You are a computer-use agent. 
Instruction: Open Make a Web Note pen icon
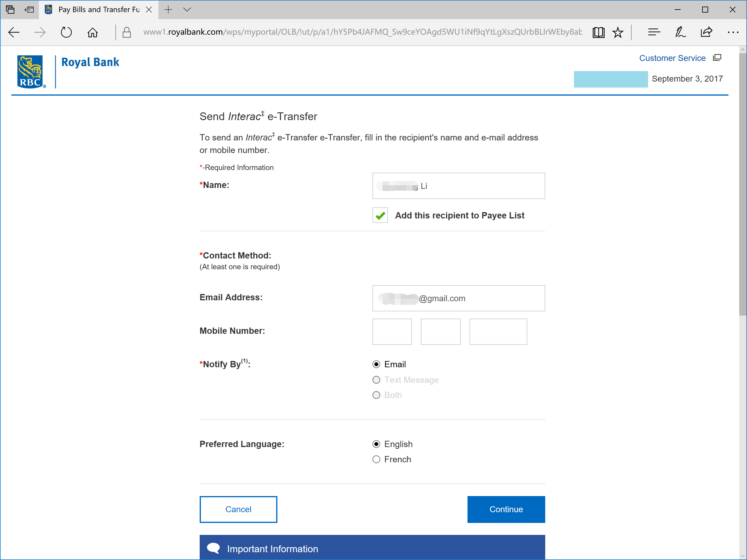click(x=680, y=32)
